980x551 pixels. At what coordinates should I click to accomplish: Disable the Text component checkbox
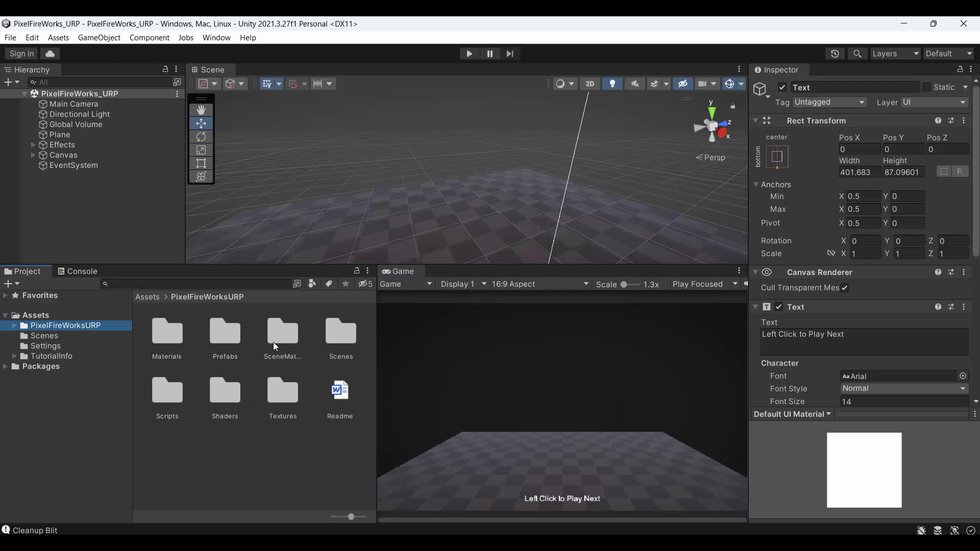tap(779, 307)
